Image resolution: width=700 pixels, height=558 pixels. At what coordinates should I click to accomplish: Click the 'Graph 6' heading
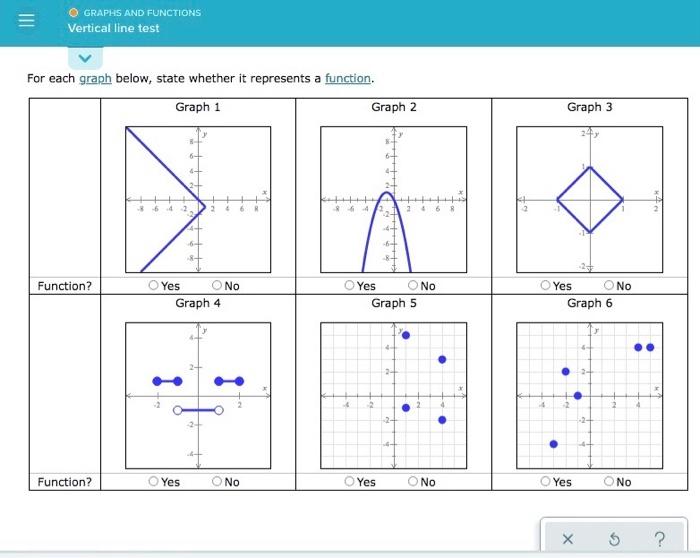pos(590,303)
